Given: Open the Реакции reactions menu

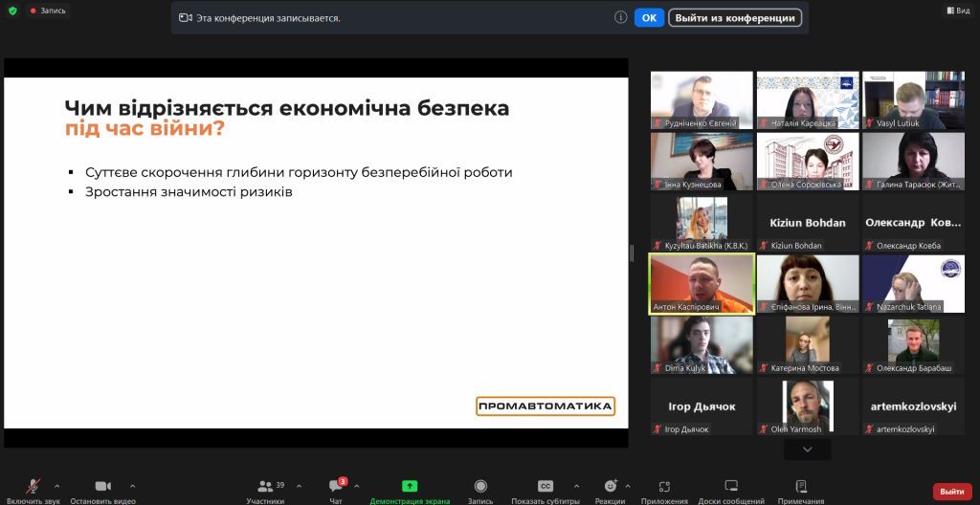Looking at the screenshot, I should point(610,492).
